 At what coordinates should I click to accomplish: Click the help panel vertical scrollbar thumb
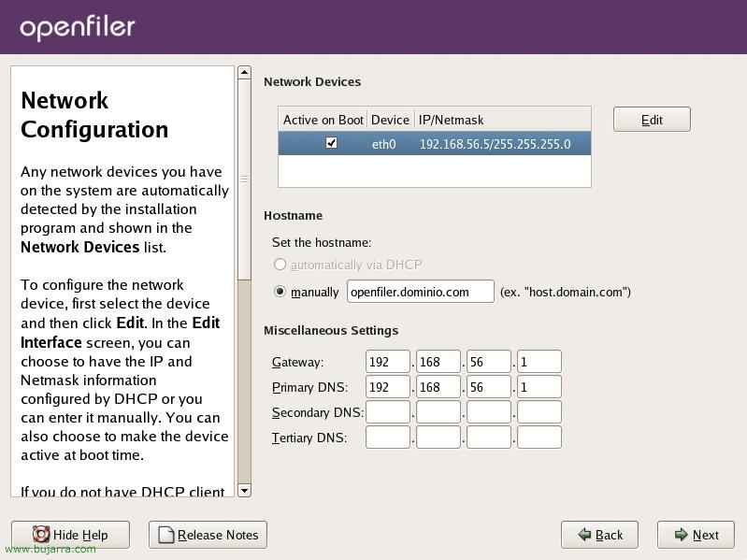244,178
